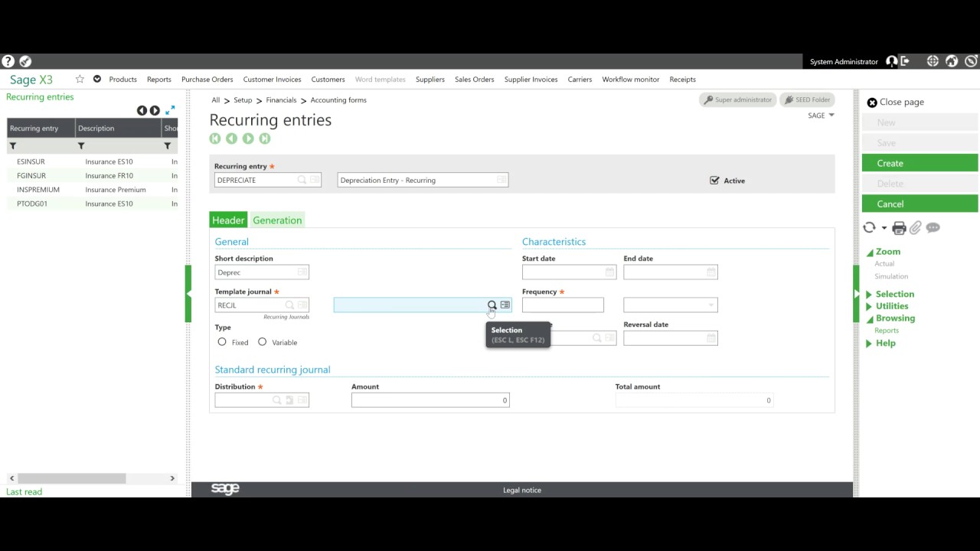
Task: Click the action card icon in highlighted field
Action: coord(505,305)
